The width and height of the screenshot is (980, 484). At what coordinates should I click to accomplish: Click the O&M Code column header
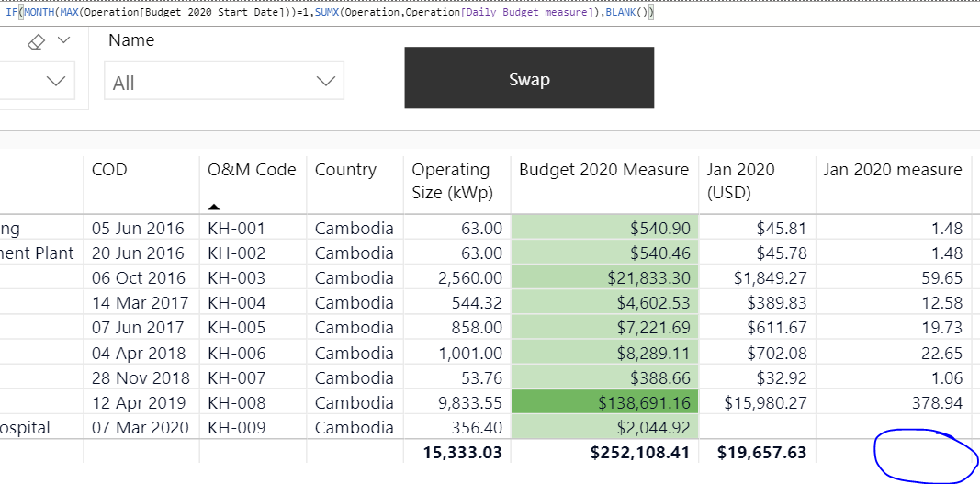coord(252,170)
